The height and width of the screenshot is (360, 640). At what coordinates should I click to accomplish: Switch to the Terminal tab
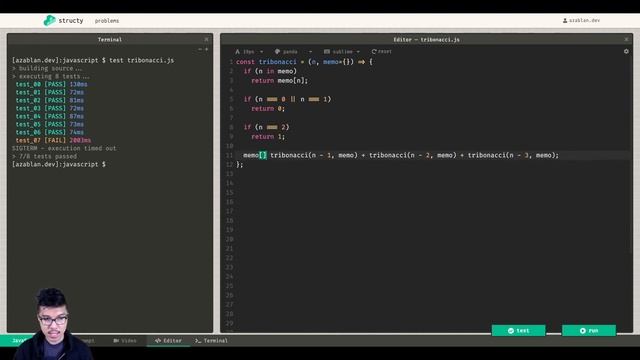point(211,340)
